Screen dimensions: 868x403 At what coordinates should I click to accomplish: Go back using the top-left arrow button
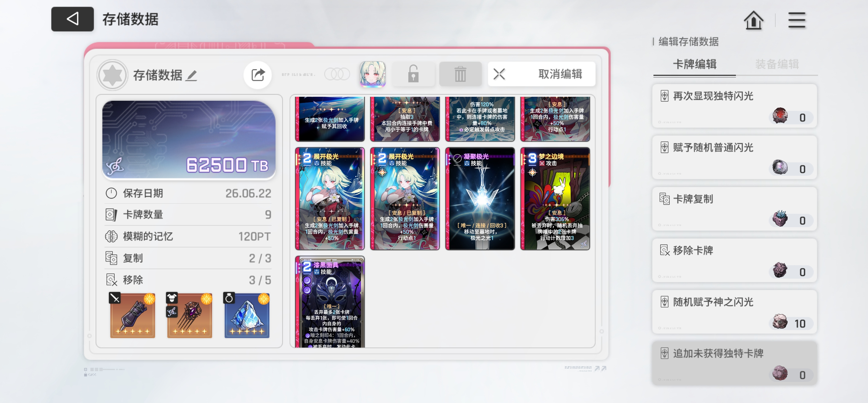[72, 19]
